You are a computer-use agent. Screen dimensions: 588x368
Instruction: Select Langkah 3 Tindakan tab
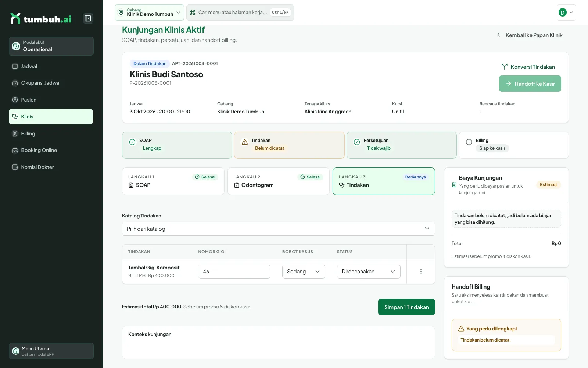384,181
